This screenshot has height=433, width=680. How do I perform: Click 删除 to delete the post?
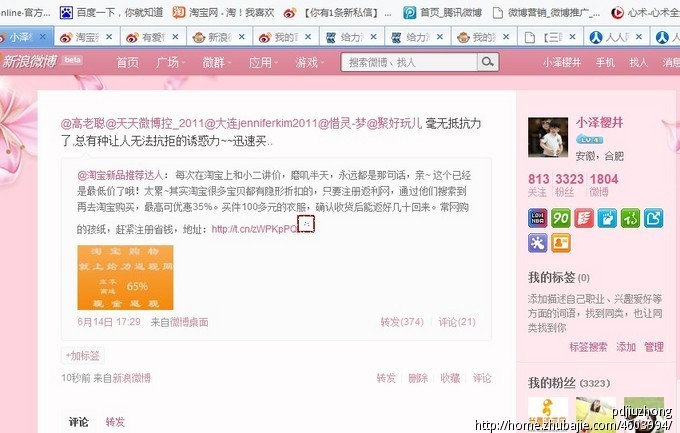pyautogui.click(x=418, y=378)
